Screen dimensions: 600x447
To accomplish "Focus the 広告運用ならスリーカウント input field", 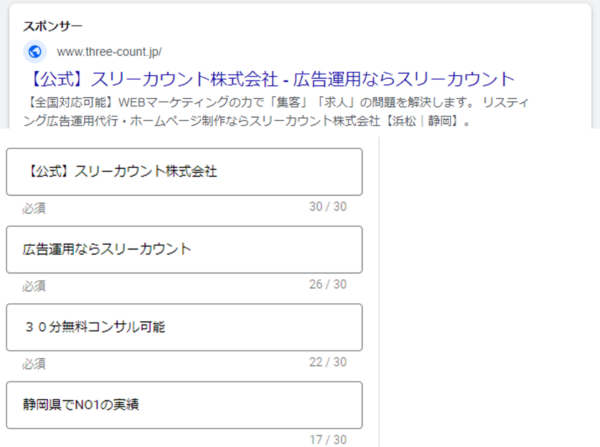I will (x=184, y=249).
